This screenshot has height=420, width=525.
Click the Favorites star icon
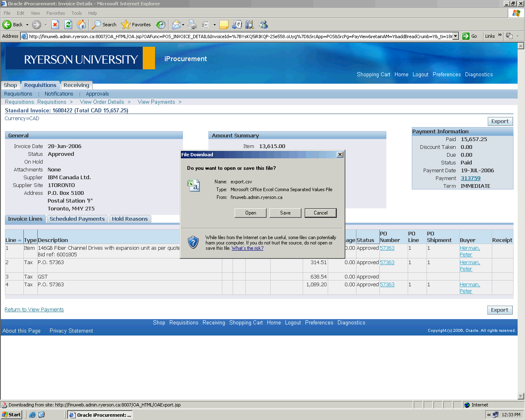point(126,25)
